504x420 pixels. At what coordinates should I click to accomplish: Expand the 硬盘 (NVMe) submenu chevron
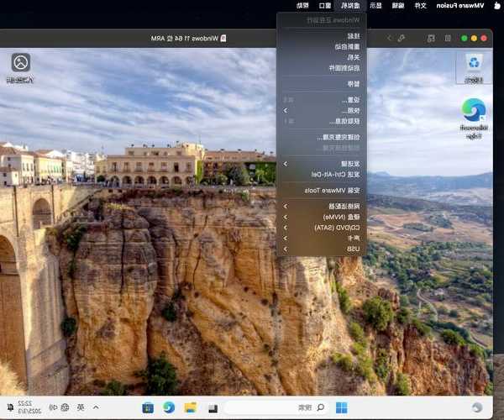click(286, 218)
